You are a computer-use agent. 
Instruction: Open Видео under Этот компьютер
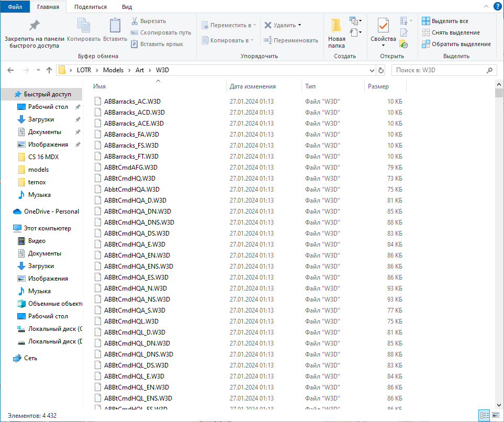[x=31, y=241]
